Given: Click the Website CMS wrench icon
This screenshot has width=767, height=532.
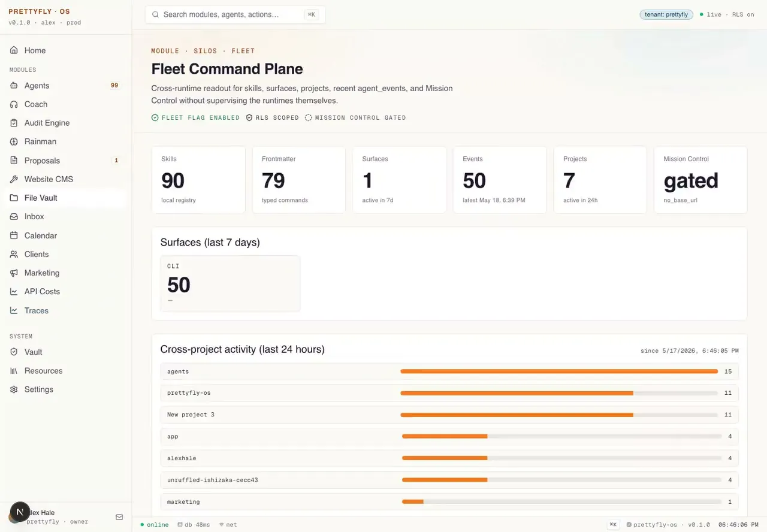Looking at the screenshot, I should 14,179.
